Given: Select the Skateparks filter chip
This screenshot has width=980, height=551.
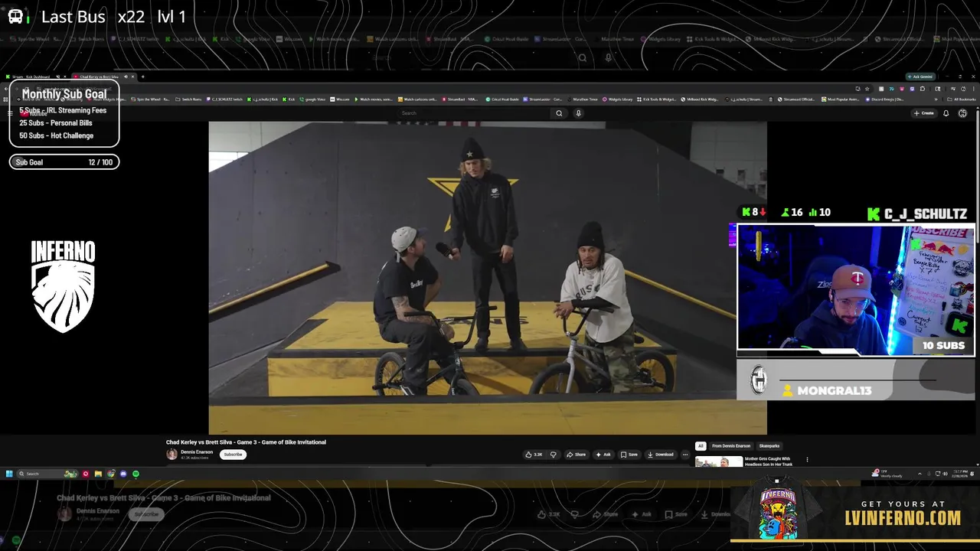Looking at the screenshot, I should tap(769, 446).
